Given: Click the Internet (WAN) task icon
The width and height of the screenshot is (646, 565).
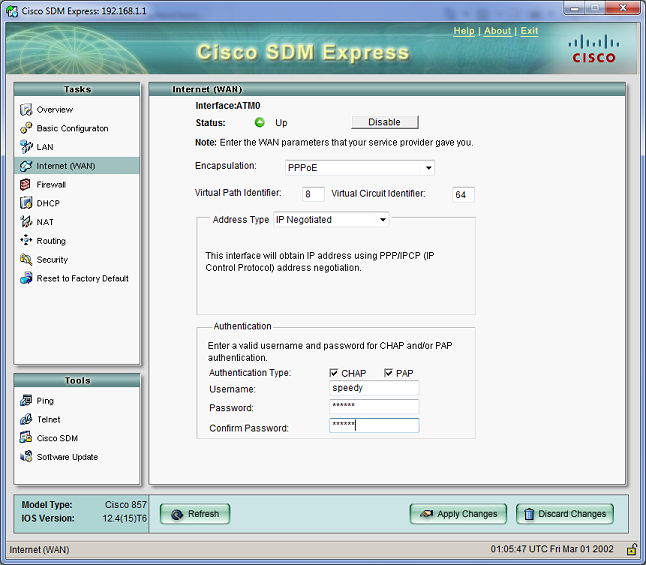Looking at the screenshot, I should (x=26, y=166).
